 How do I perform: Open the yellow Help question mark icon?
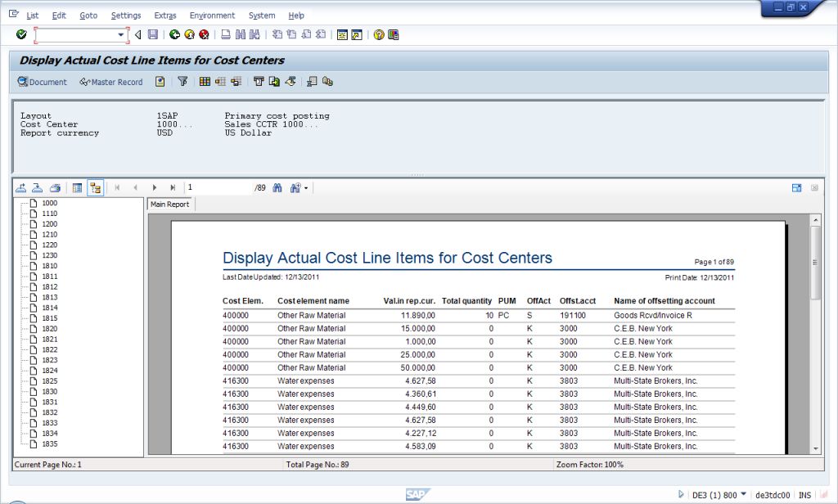pos(379,34)
